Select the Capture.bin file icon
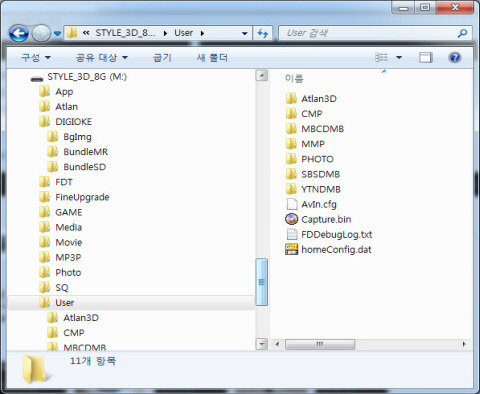 [x=291, y=219]
